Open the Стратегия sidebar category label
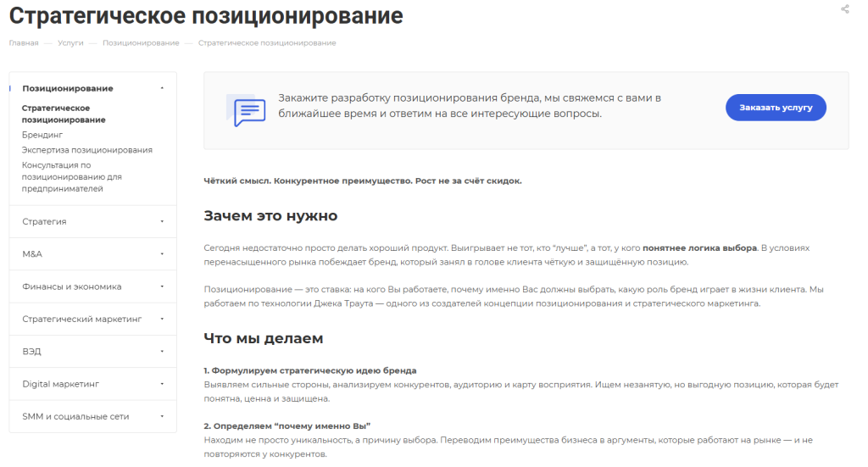This screenshot has width=868, height=467. tap(44, 222)
